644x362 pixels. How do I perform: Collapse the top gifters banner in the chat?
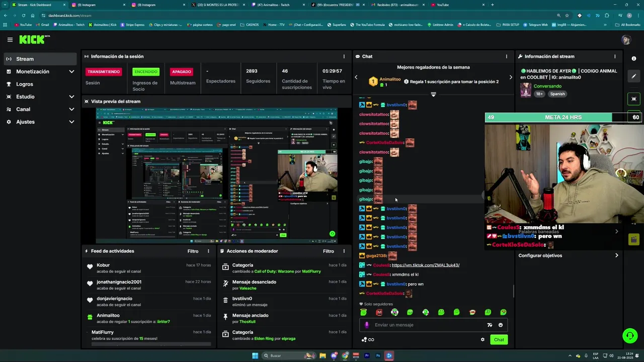point(433,94)
